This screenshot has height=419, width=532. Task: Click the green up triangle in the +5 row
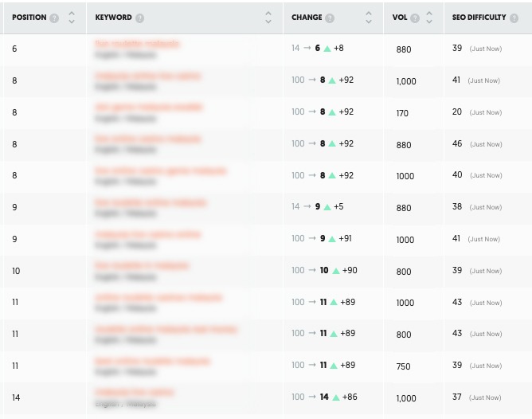[x=327, y=207]
